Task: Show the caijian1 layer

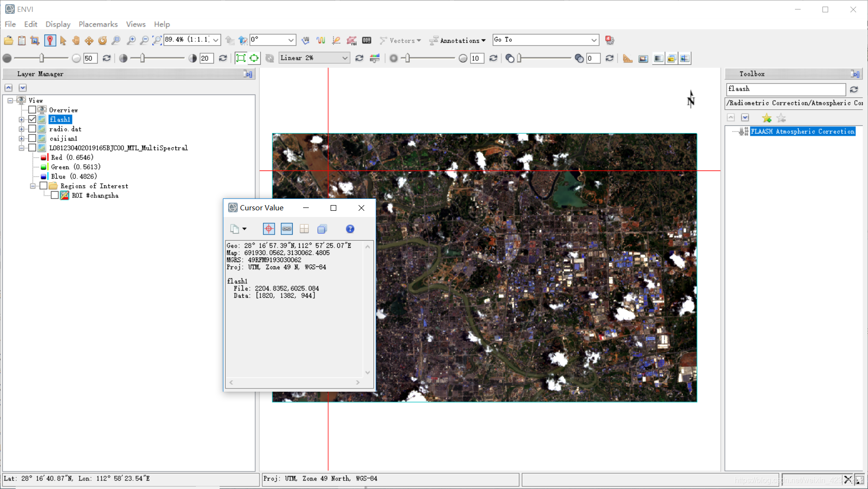Action: tap(32, 138)
